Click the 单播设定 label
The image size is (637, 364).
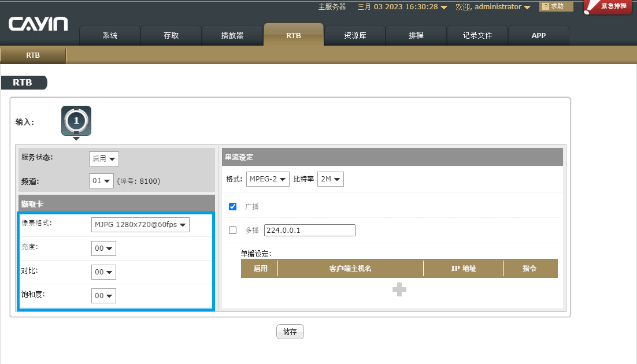(256, 254)
